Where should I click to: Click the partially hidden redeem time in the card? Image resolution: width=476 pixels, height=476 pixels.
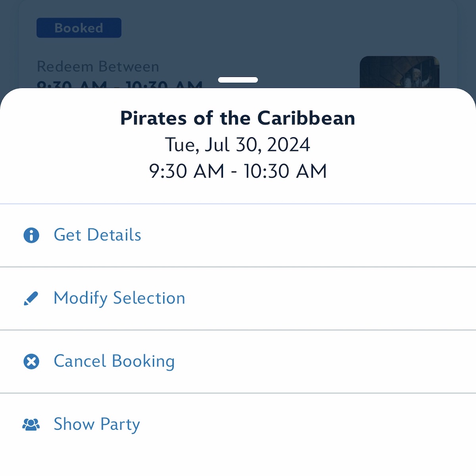(119, 84)
